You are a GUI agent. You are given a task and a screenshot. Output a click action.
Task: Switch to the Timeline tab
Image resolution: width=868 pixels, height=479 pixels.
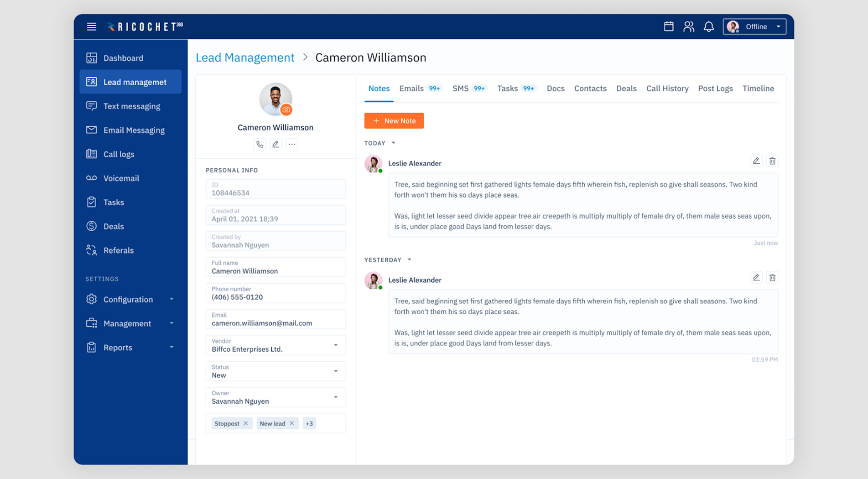click(x=758, y=89)
